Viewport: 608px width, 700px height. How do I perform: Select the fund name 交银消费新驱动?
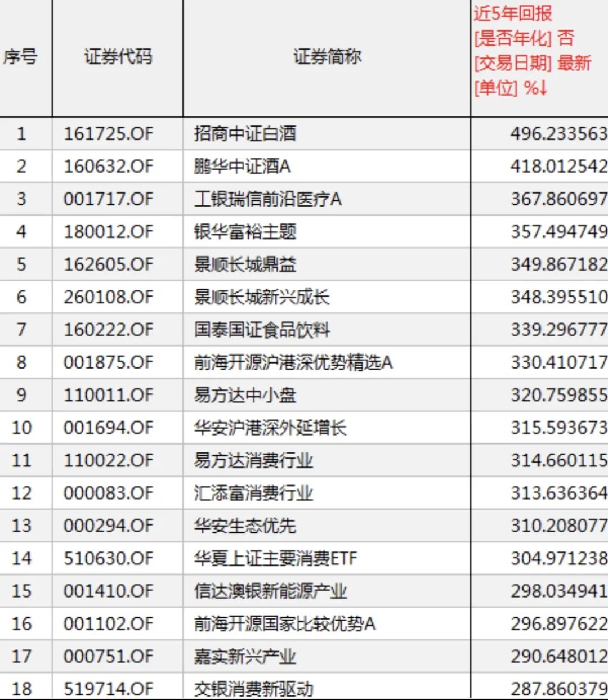pos(253,689)
